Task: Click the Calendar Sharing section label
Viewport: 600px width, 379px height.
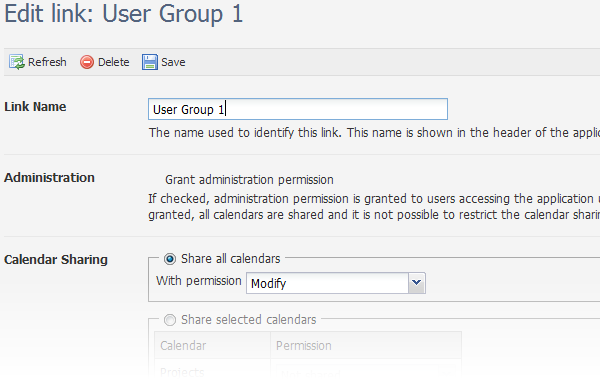Action: pyautogui.click(x=56, y=260)
